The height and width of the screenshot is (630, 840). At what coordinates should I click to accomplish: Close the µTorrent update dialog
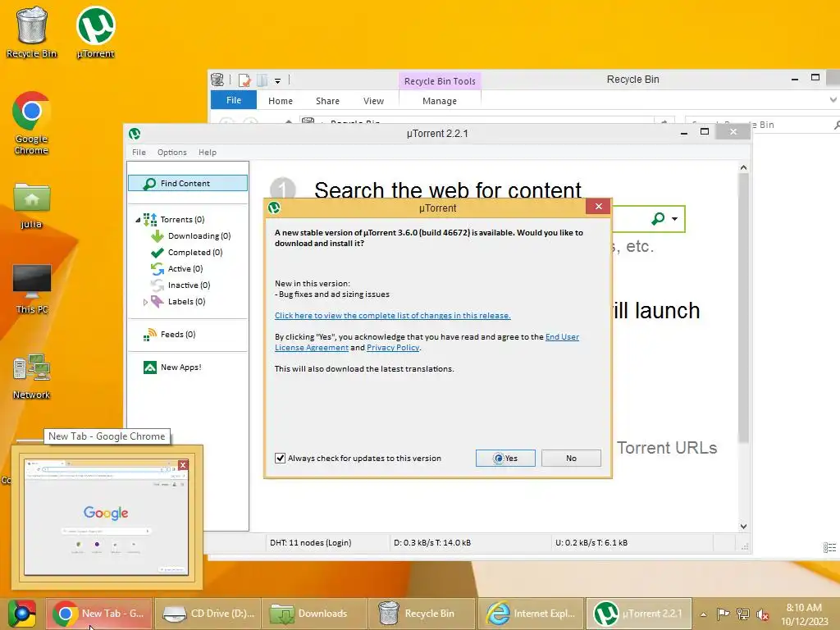[x=598, y=206]
